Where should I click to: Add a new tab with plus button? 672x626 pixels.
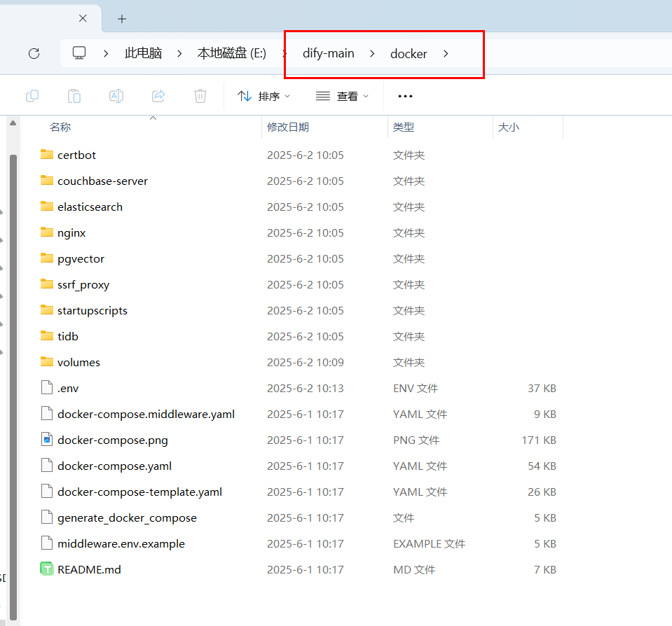coord(122,19)
